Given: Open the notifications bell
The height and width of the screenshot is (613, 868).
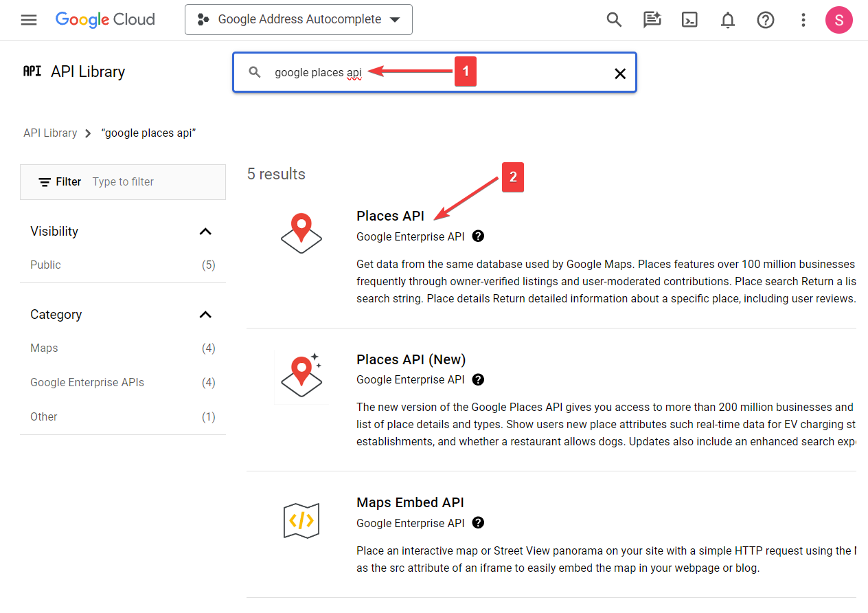Looking at the screenshot, I should point(727,20).
